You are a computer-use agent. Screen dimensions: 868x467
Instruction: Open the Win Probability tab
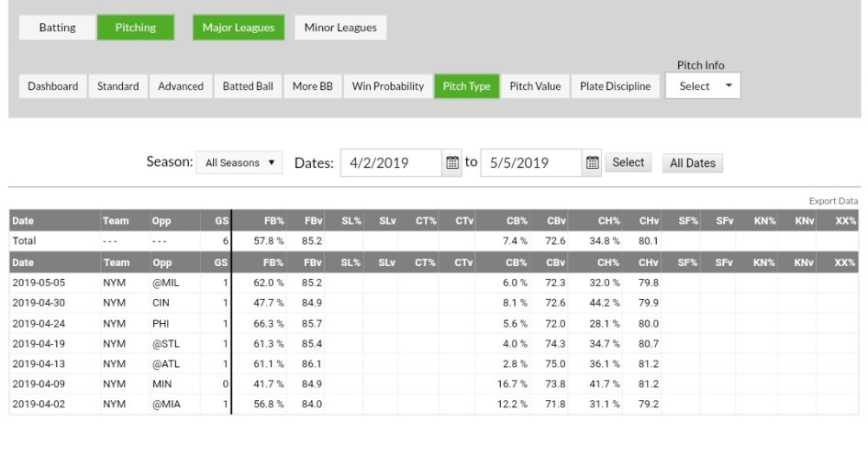pyautogui.click(x=388, y=86)
